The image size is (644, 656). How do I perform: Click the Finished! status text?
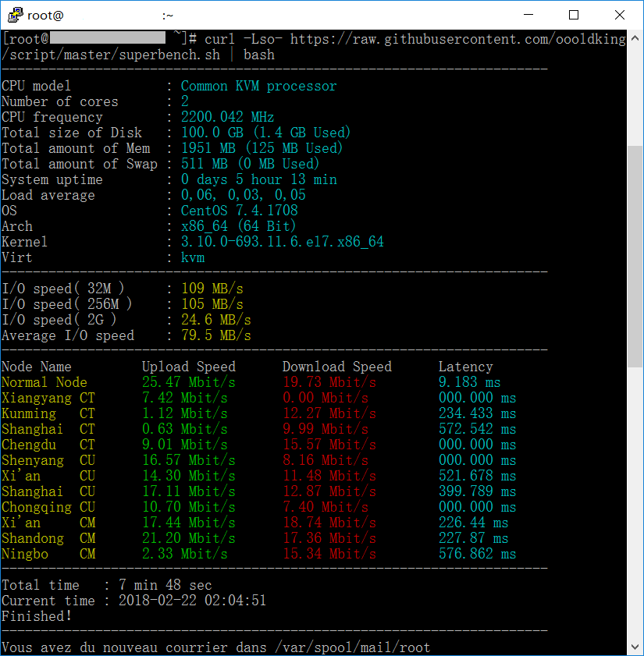point(36,616)
